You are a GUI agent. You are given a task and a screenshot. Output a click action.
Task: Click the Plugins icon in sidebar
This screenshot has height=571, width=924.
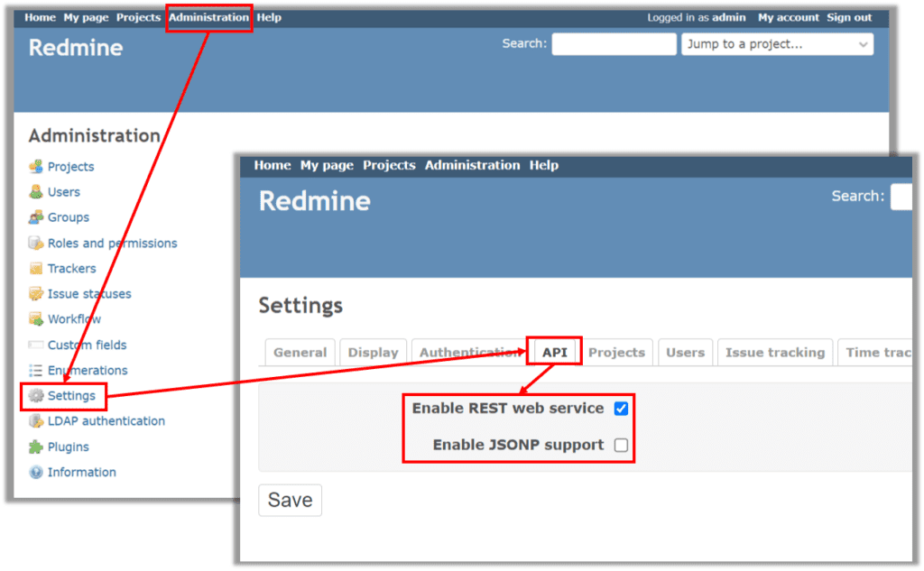66,447
